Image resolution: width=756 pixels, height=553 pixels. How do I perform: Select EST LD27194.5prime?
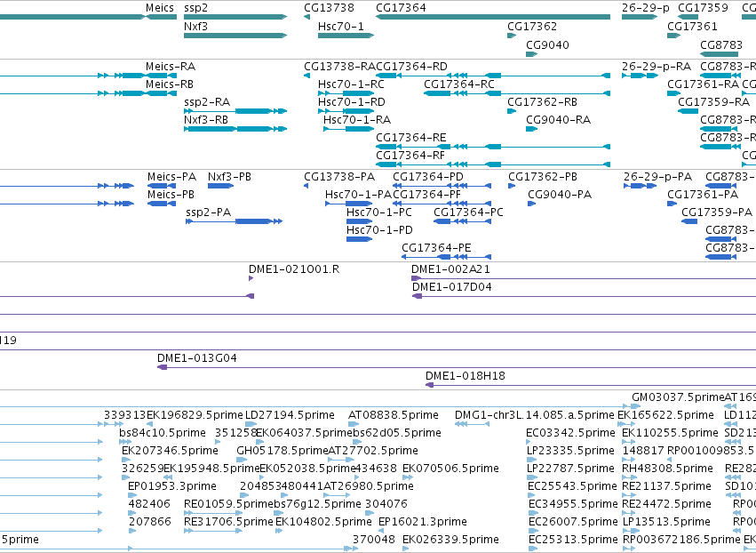[x=290, y=415]
